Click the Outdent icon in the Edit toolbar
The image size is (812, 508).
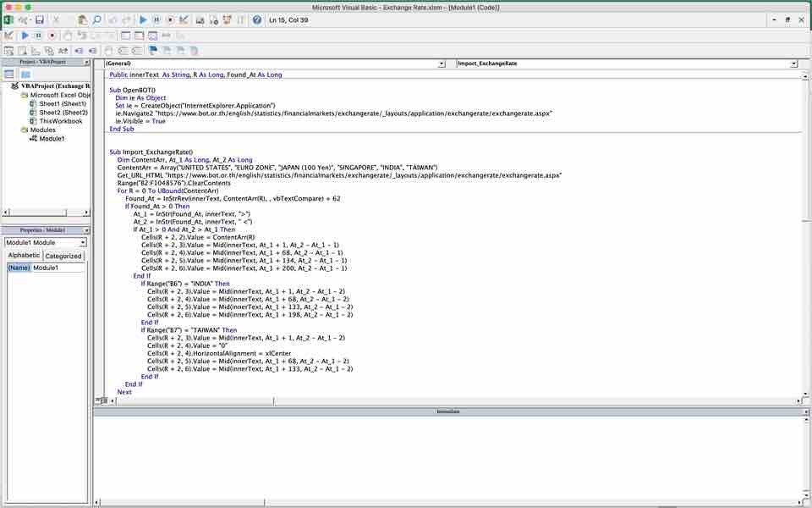(92, 51)
